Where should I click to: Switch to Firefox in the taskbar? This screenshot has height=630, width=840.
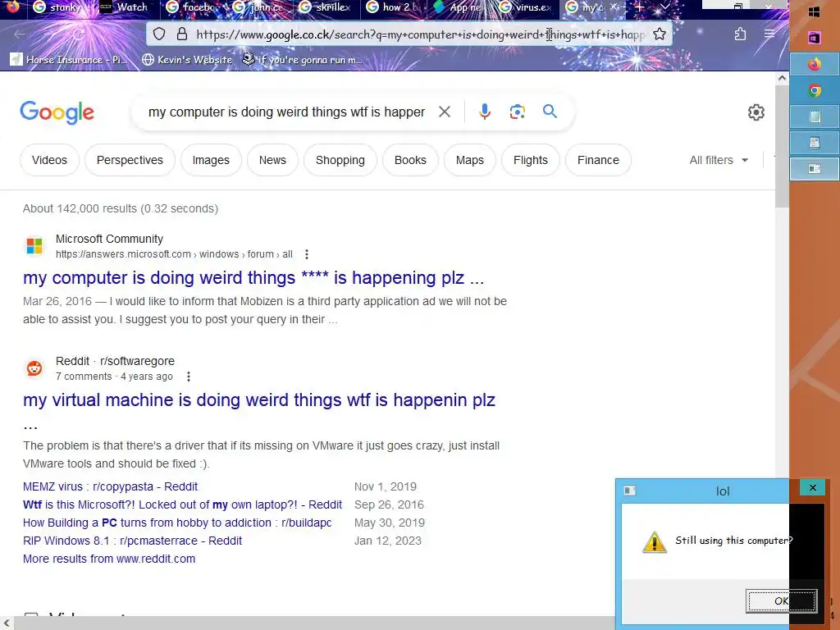tap(815, 64)
